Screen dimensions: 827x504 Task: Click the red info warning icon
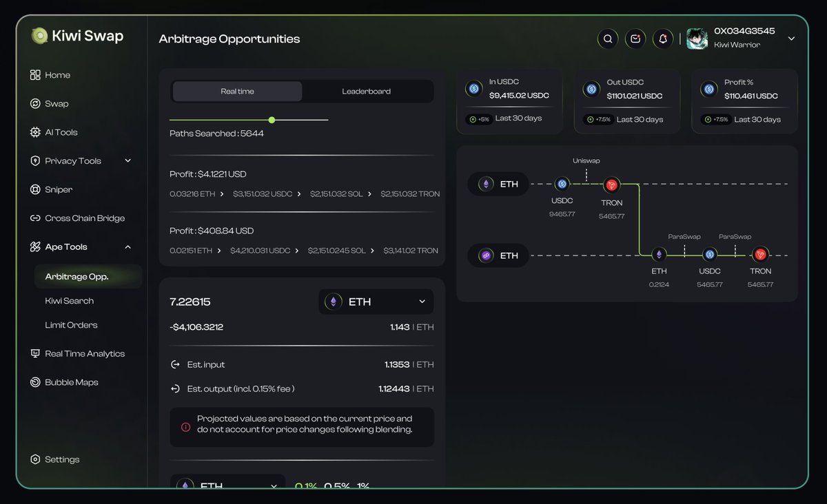point(185,427)
